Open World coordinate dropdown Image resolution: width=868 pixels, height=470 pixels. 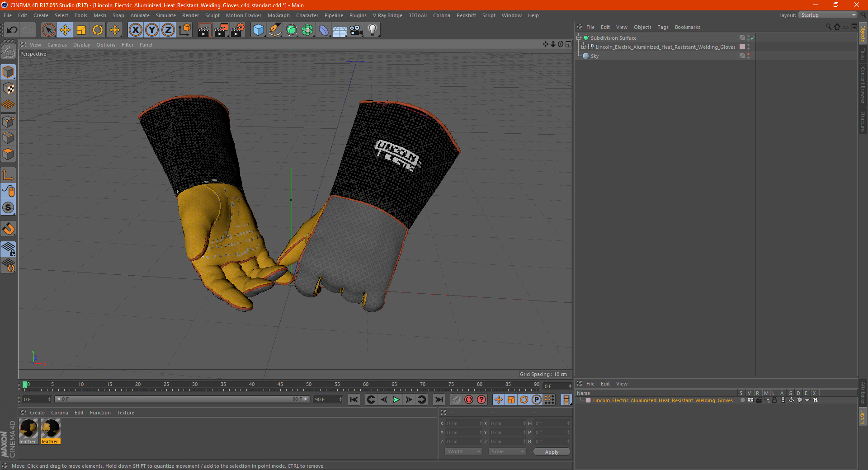pos(463,451)
